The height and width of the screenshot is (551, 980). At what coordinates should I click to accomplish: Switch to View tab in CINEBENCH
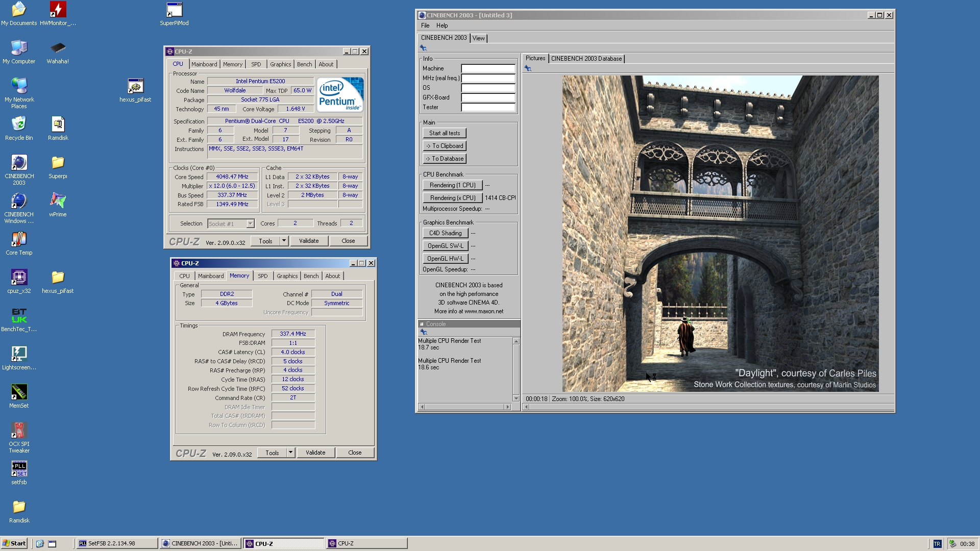click(478, 38)
